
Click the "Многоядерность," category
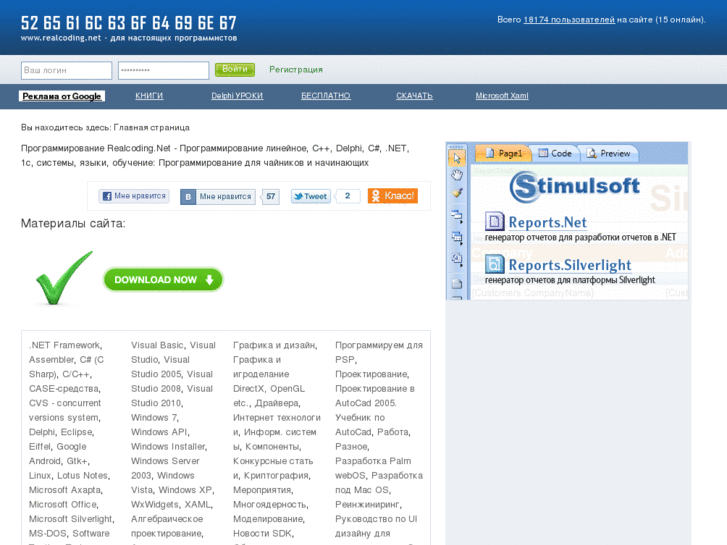[x=271, y=504]
